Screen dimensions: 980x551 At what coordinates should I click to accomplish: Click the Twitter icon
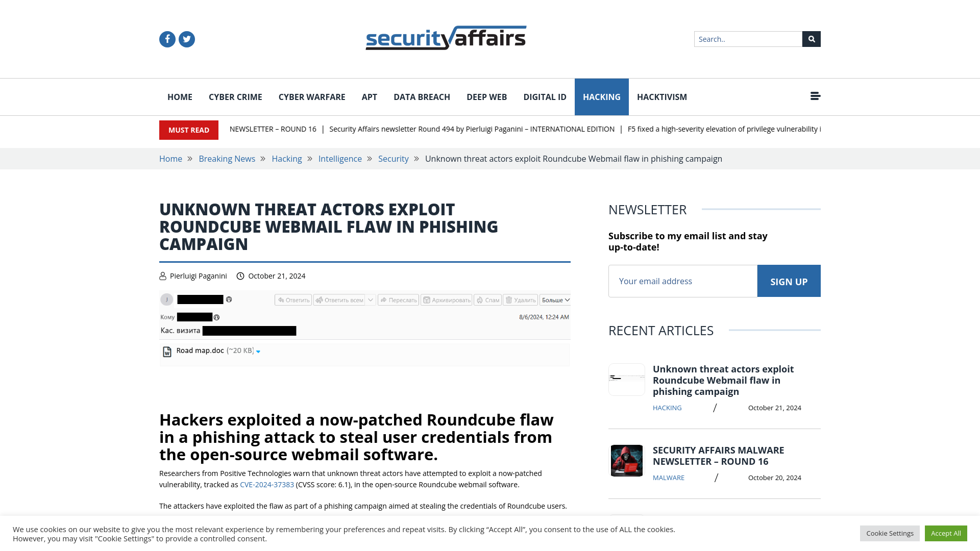point(186,39)
